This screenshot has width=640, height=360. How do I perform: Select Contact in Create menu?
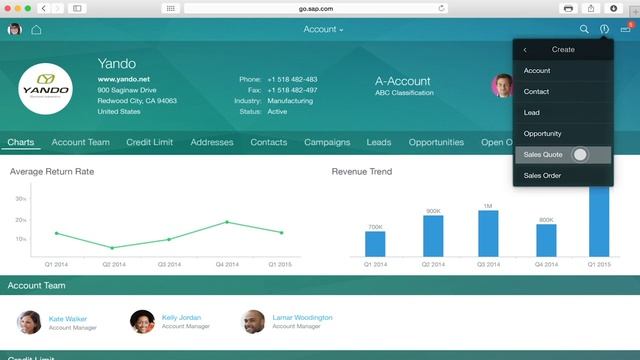click(563, 91)
